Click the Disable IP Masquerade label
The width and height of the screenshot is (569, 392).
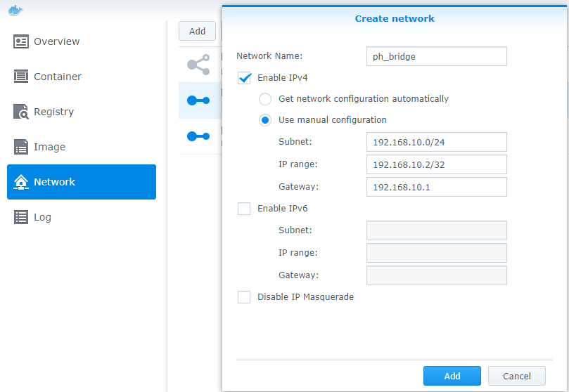305,297
